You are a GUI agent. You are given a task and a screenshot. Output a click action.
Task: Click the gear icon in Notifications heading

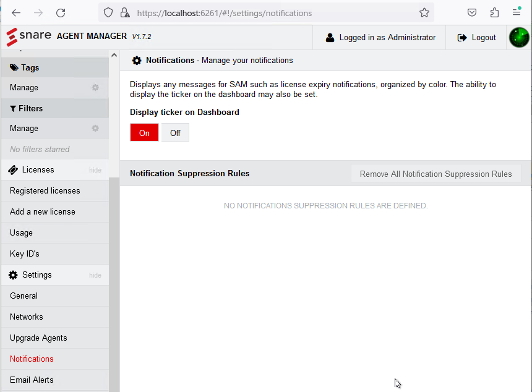click(x=137, y=61)
